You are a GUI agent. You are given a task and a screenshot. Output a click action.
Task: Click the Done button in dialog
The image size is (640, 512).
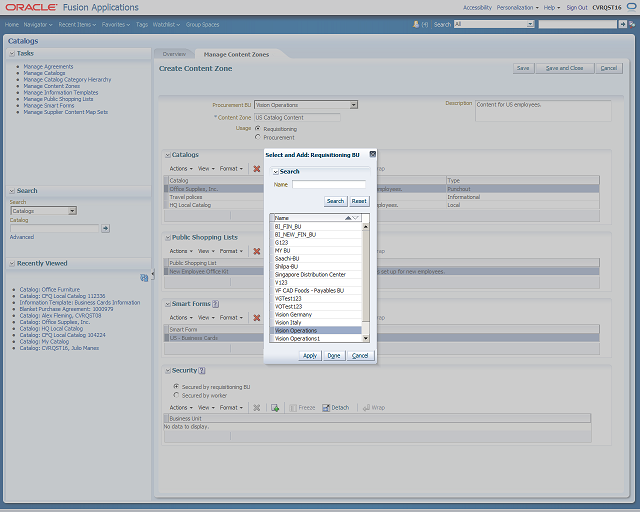(x=334, y=356)
